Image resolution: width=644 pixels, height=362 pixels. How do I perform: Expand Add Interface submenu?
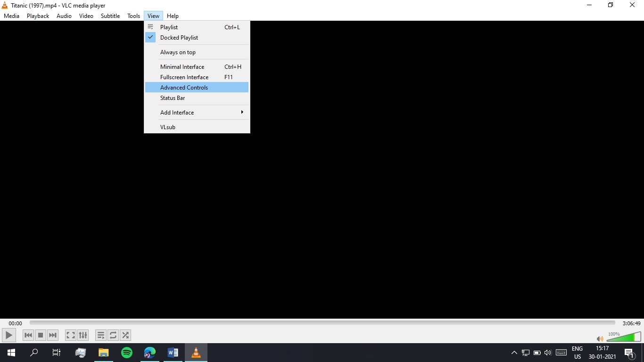pos(197,113)
